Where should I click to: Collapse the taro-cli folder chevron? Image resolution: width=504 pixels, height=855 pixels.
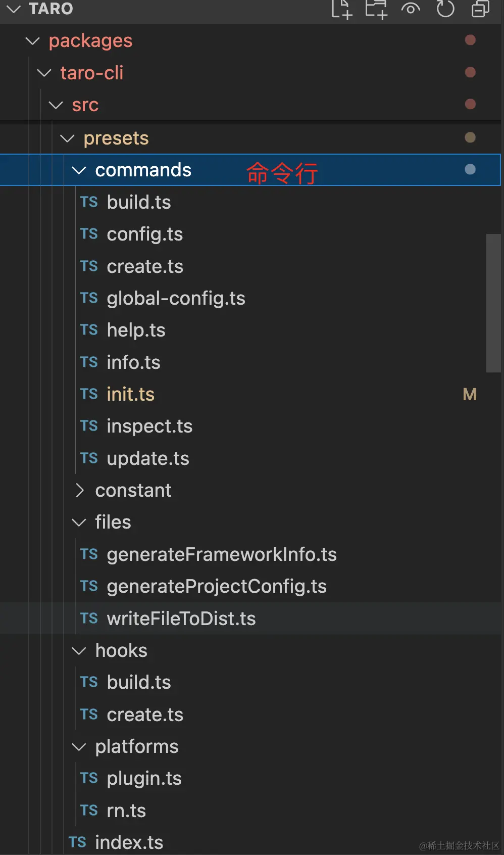[x=44, y=73]
